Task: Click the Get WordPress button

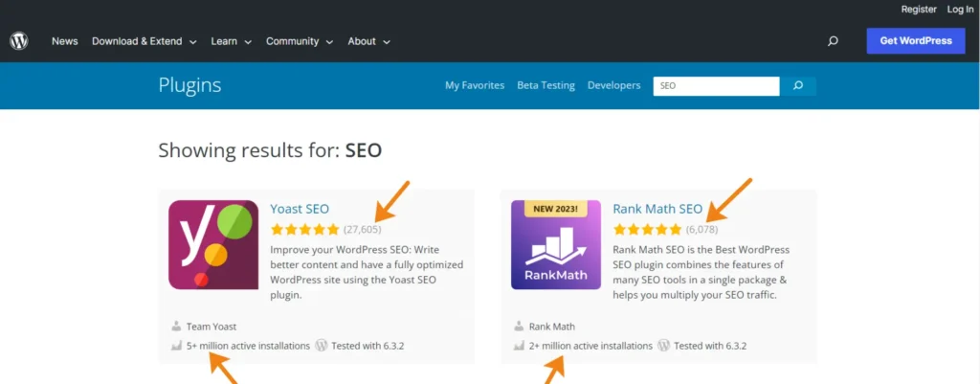Action: coord(916,41)
